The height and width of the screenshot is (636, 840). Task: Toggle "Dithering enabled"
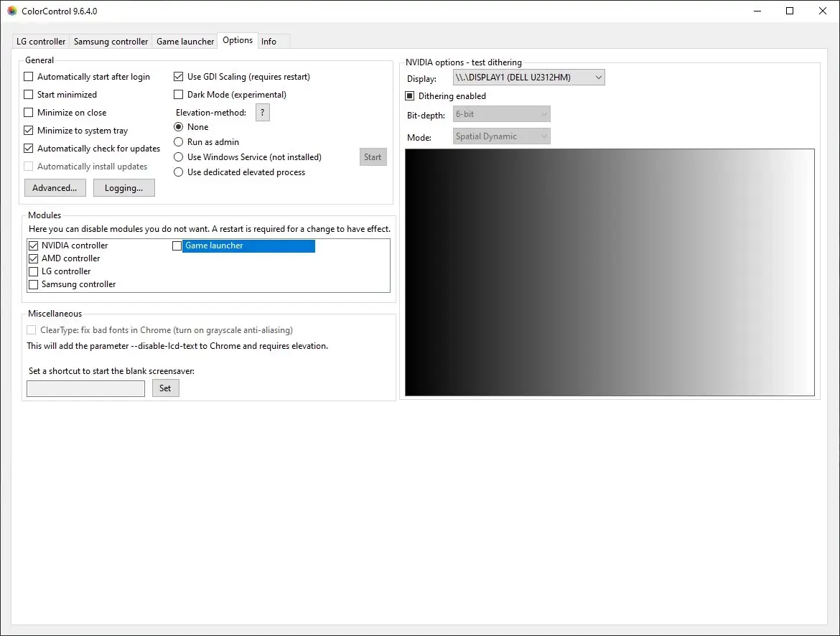point(411,95)
